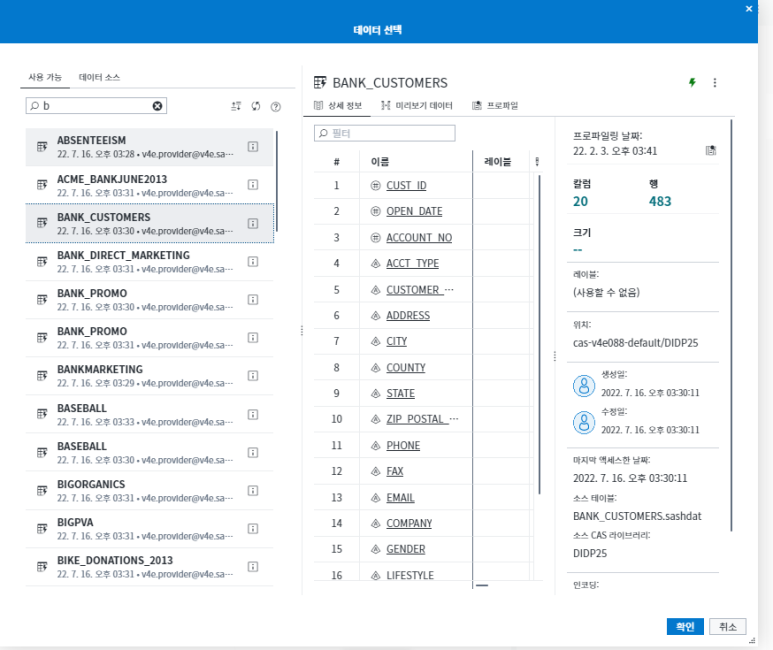The image size is (773, 650).
Task: Open the more options kebab menu
Action: (715, 83)
